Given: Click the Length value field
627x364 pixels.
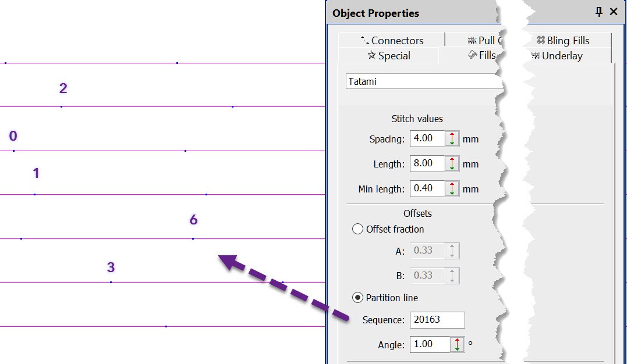Looking at the screenshot, I should [427, 164].
